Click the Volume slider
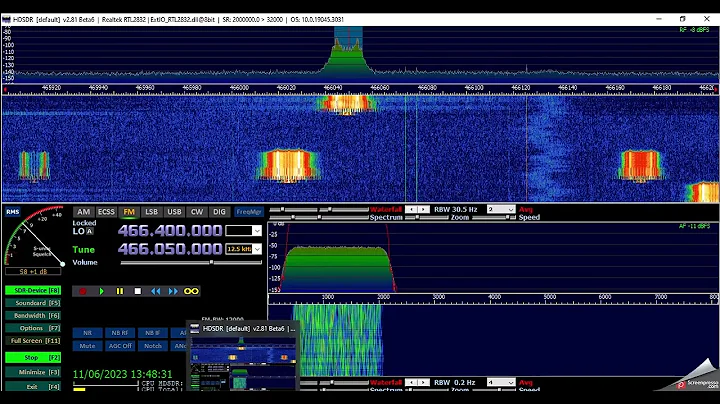 pyautogui.click(x=191, y=263)
